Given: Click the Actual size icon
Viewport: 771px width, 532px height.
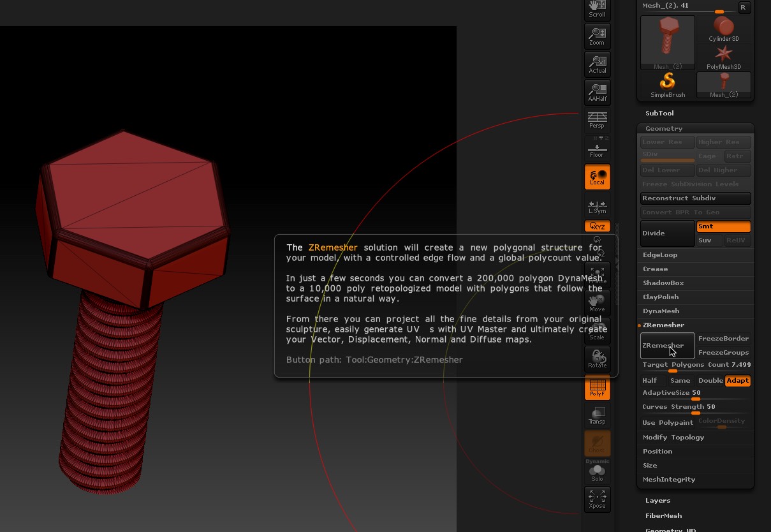Looking at the screenshot, I should pyautogui.click(x=597, y=64).
